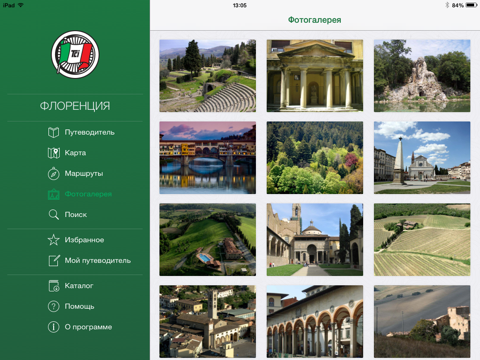Click the Фотогалерея picture icon
Screen dimensions: 480x360
tap(53, 194)
